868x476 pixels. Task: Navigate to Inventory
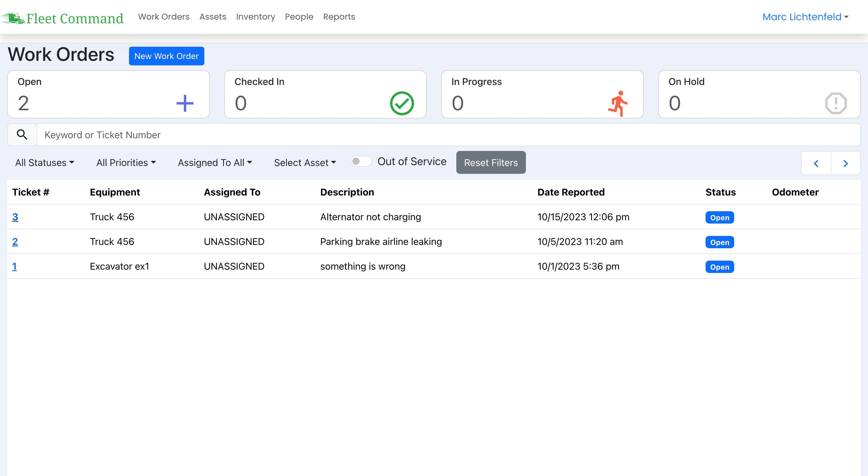255,17
